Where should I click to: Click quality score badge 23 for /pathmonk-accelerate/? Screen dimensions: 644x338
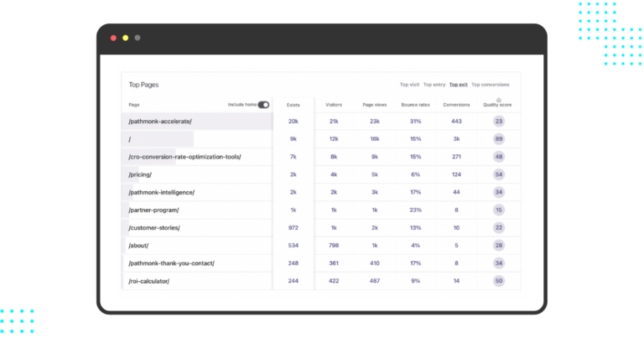coord(499,122)
